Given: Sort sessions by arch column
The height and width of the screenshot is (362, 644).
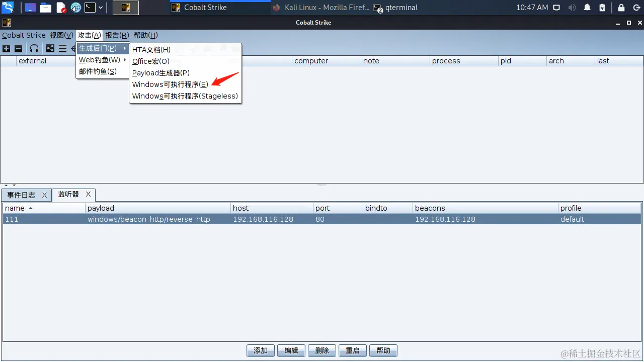Looking at the screenshot, I should click(570, 61).
